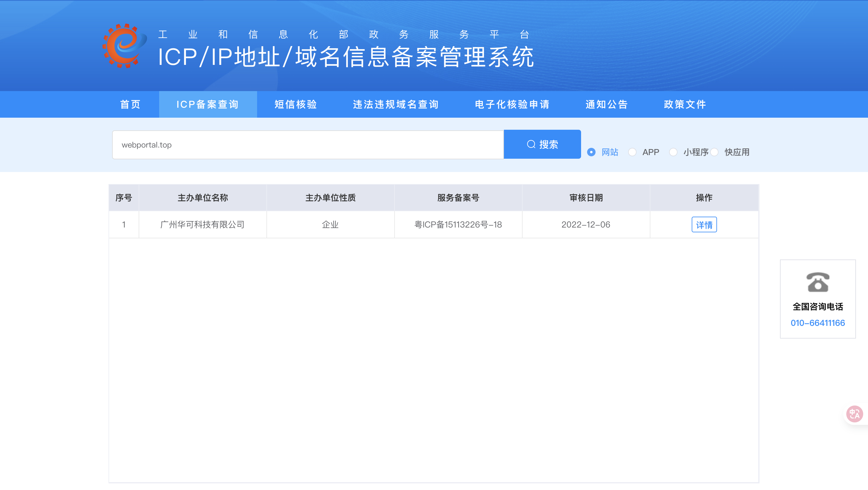This screenshot has height=490, width=868.
Task: Open the 通知公告 tab
Action: point(606,104)
